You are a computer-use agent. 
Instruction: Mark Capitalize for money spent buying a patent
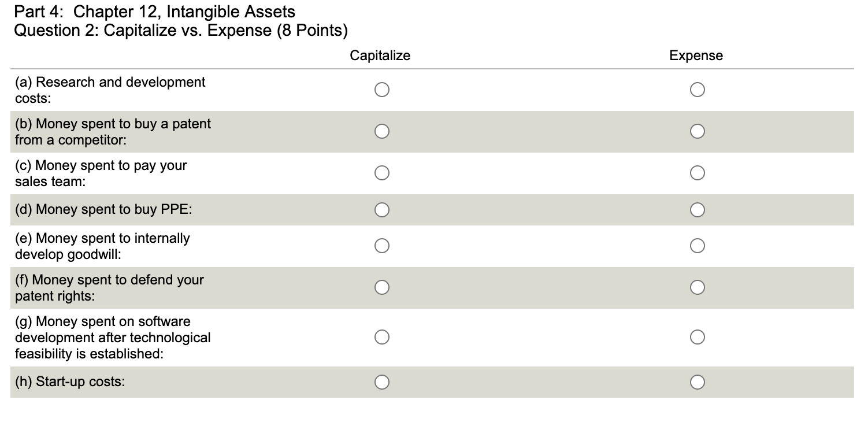click(381, 132)
